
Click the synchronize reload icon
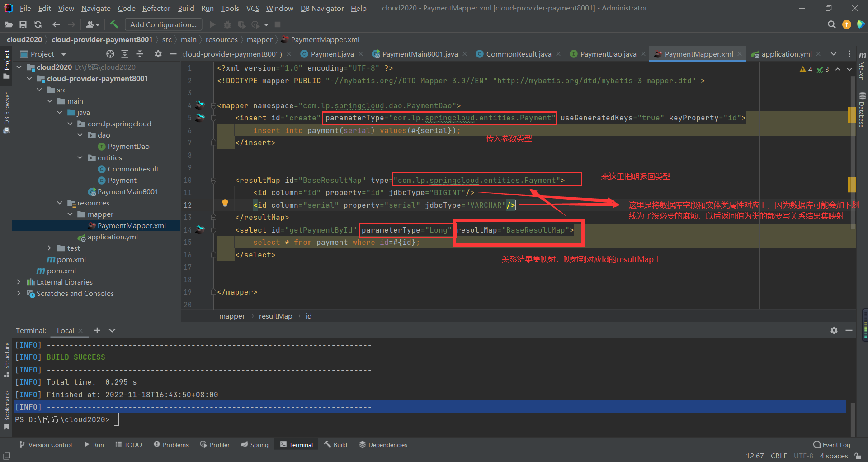pos(38,24)
